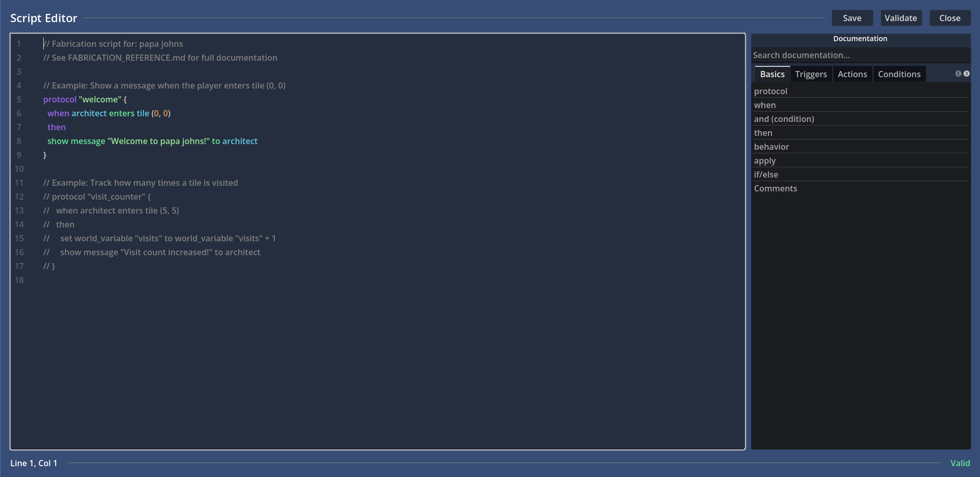Switch to the Actions tab
The width and height of the screenshot is (980, 477).
point(852,74)
